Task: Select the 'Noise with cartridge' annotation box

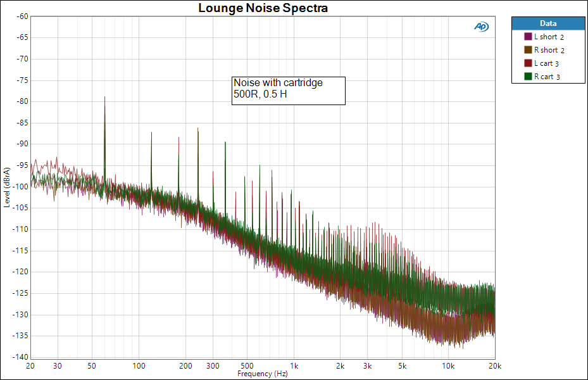Action: click(289, 91)
